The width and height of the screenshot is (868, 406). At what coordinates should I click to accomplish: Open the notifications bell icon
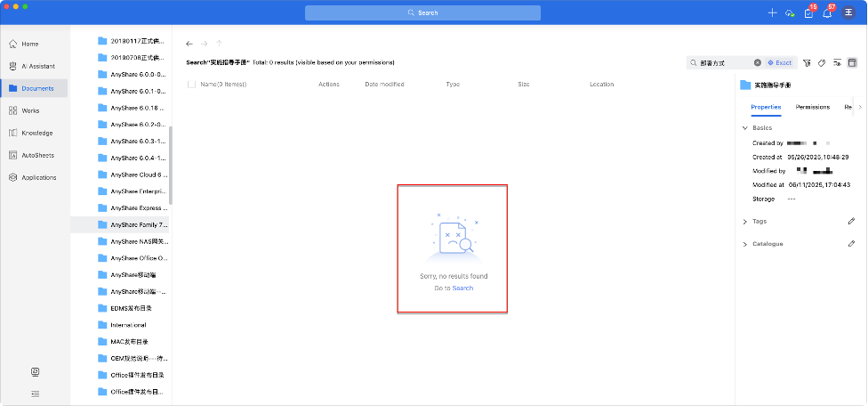pyautogui.click(x=827, y=12)
